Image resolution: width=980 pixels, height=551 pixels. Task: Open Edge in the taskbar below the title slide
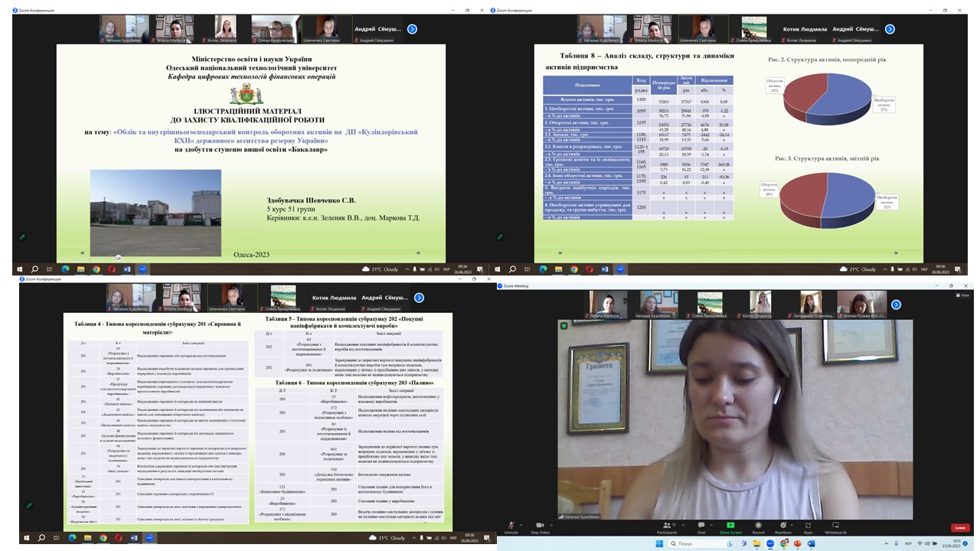click(65, 269)
